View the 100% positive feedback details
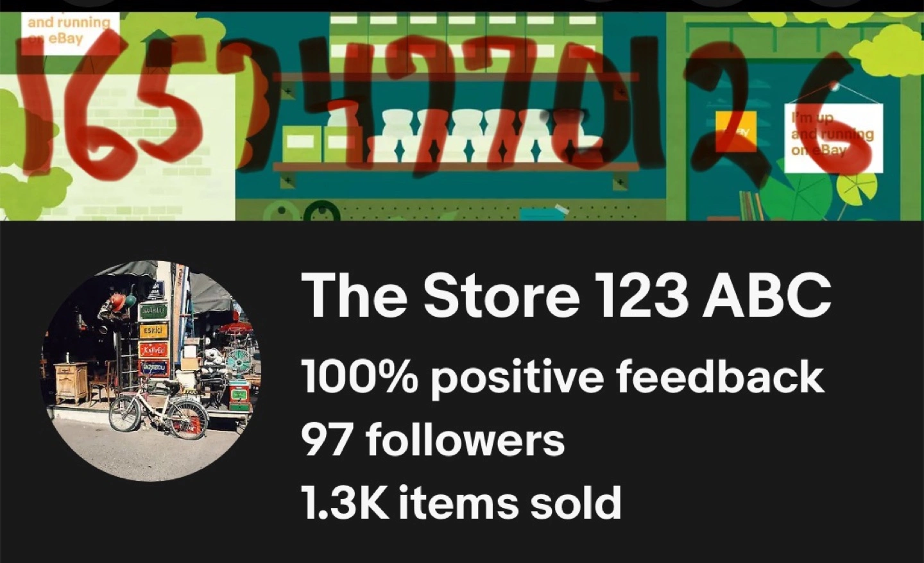Screen dimensions: 924x563 click(x=562, y=376)
